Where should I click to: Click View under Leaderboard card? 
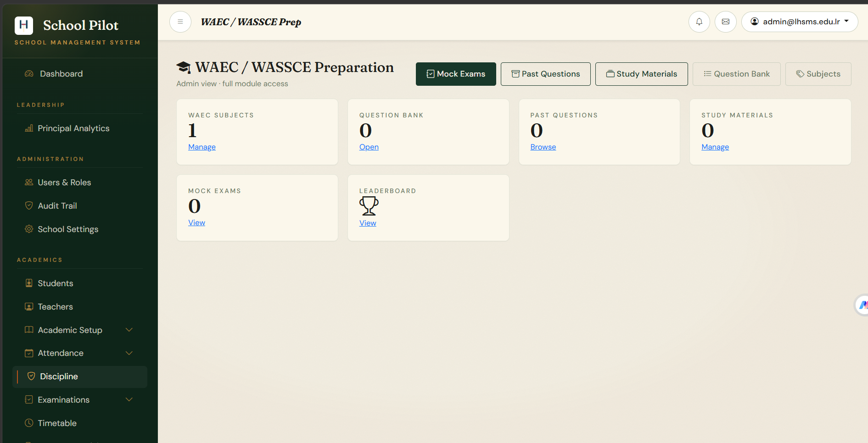(368, 223)
